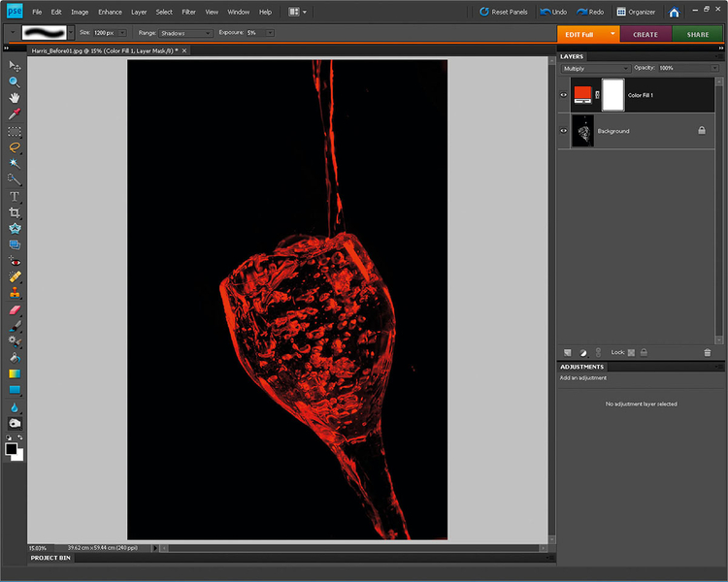Click the Home icon in top bar
The width and height of the screenshot is (728, 582).
coord(674,12)
